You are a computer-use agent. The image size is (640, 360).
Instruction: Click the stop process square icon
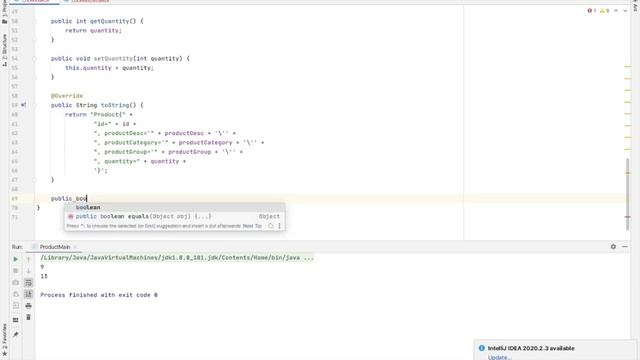(16, 271)
